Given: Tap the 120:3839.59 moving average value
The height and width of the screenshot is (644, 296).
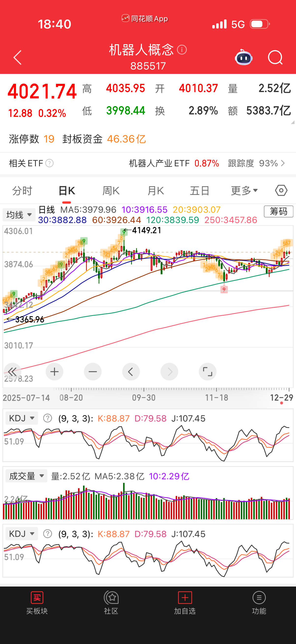Looking at the screenshot, I should (x=173, y=220).
